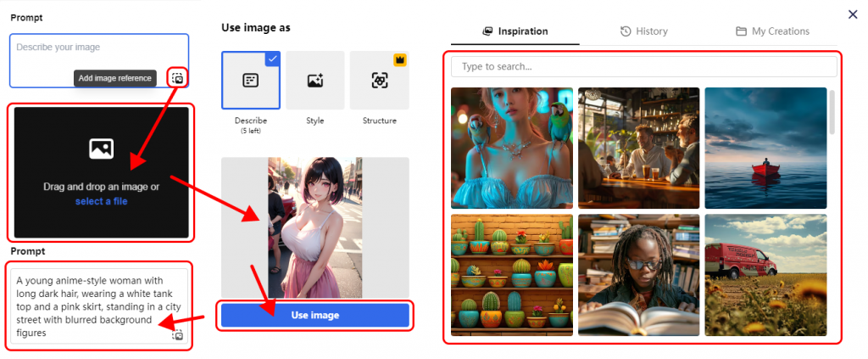Close the dialog with the X icon
This screenshot has width=868, height=359.
tap(853, 14)
